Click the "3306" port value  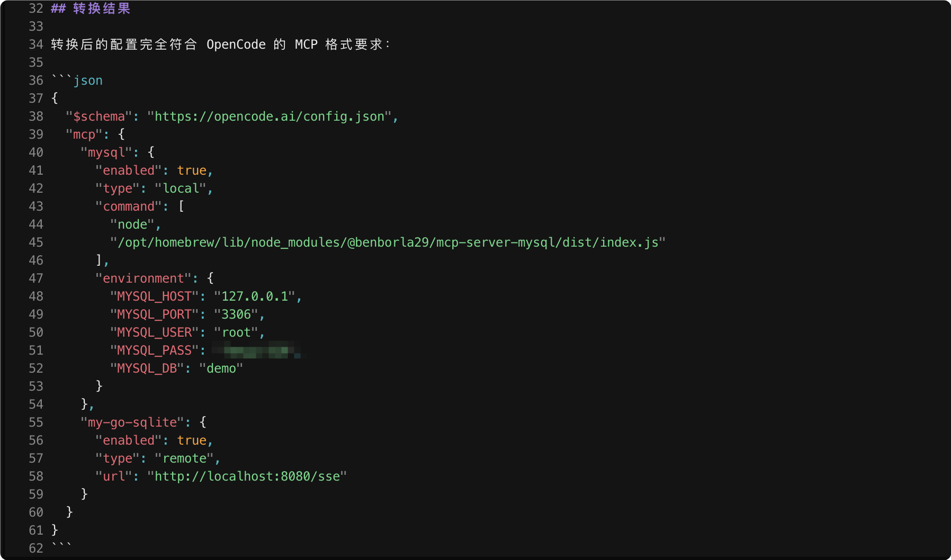(x=236, y=314)
